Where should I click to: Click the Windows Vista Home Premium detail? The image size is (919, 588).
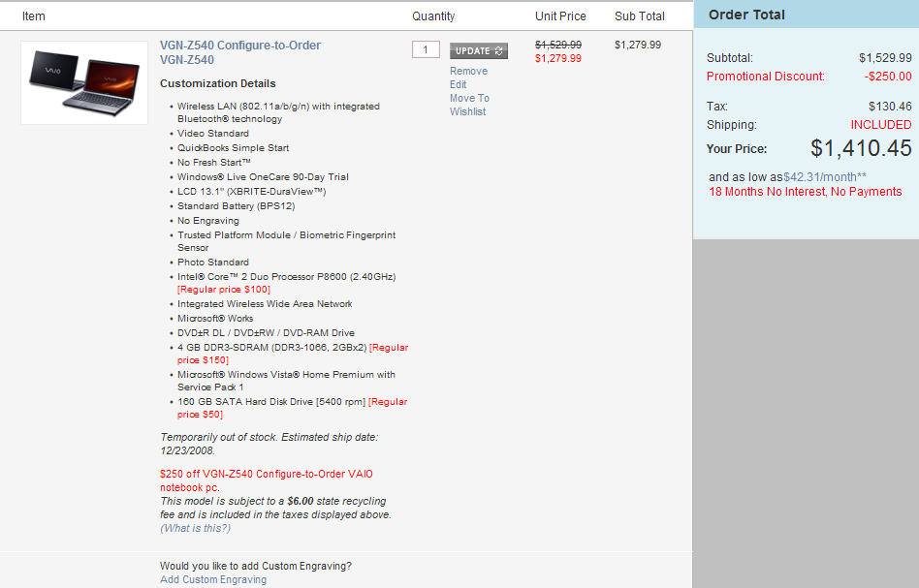[287, 381]
